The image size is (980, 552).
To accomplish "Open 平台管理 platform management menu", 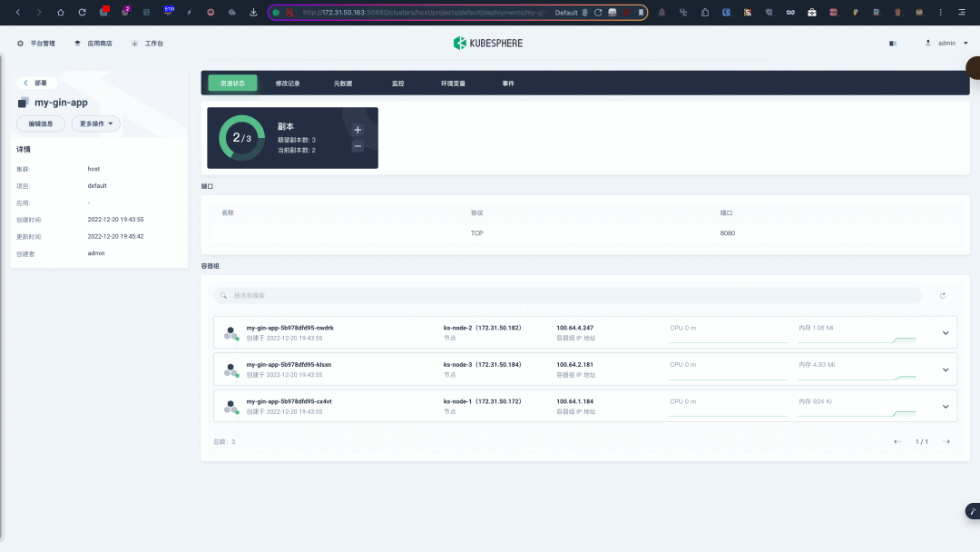I will tap(36, 44).
